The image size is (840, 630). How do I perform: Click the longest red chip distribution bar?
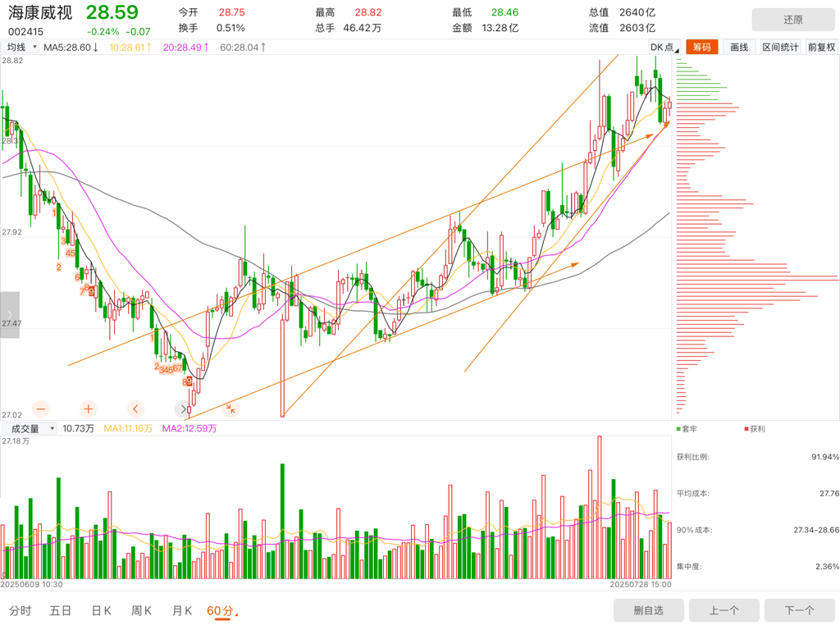point(757,277)
